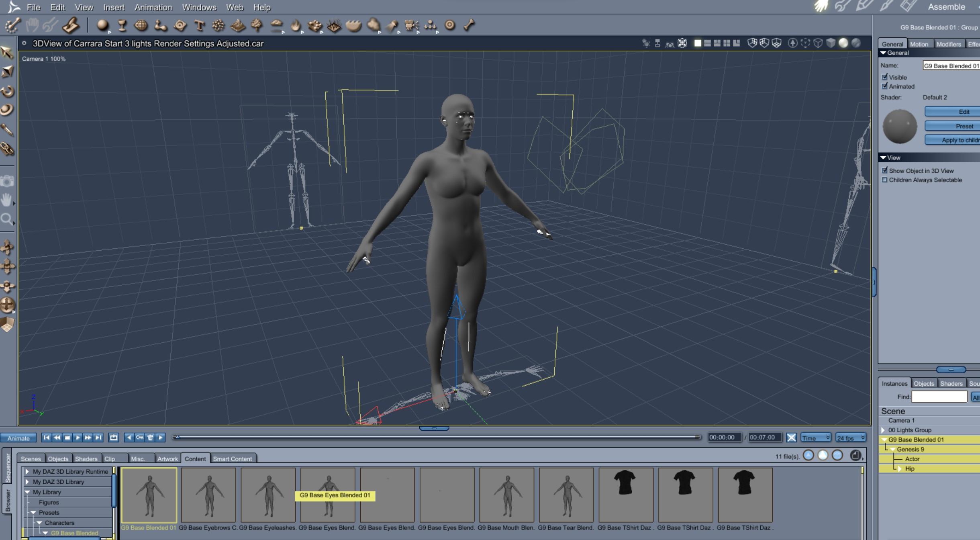
Task: Insert a camera from top toolbar
Action: [x=411, y=26]
